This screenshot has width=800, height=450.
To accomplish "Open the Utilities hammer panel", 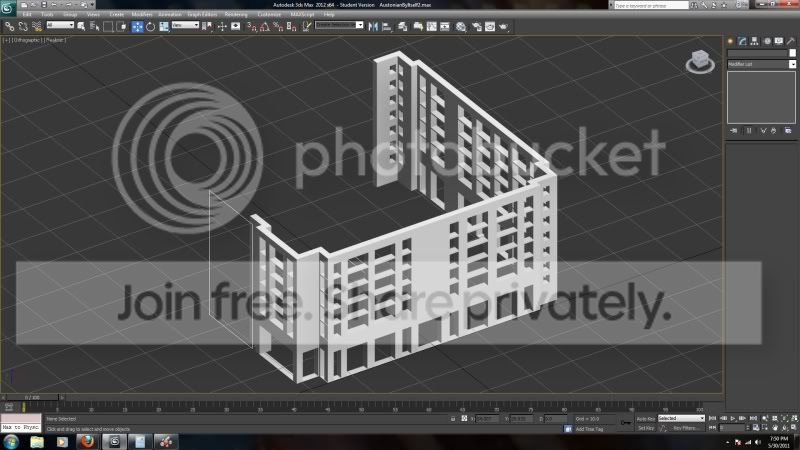I will (x=791, y=41).
